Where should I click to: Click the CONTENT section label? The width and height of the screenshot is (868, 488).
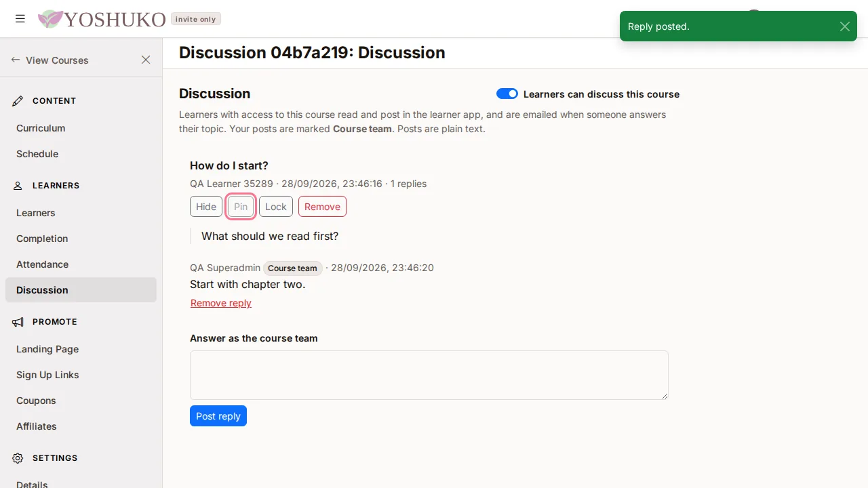click(54, 101)
